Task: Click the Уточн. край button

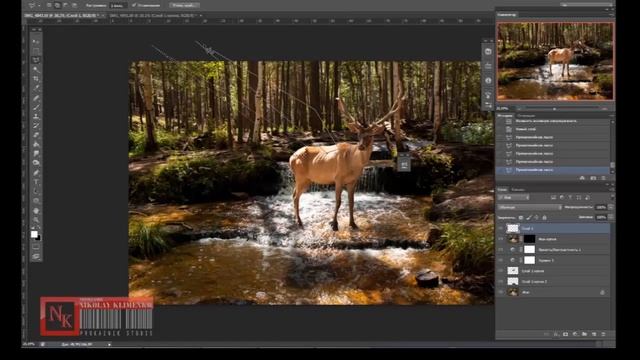Action: [184, 5]
